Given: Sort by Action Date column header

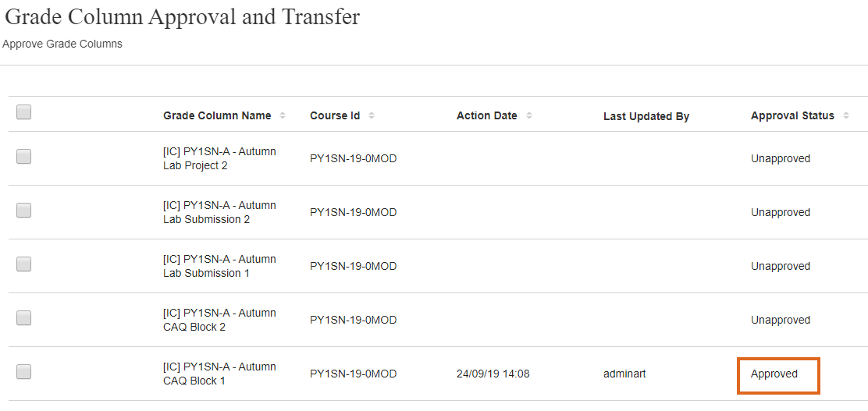Looking at the screenshot, I should (486, 115).
